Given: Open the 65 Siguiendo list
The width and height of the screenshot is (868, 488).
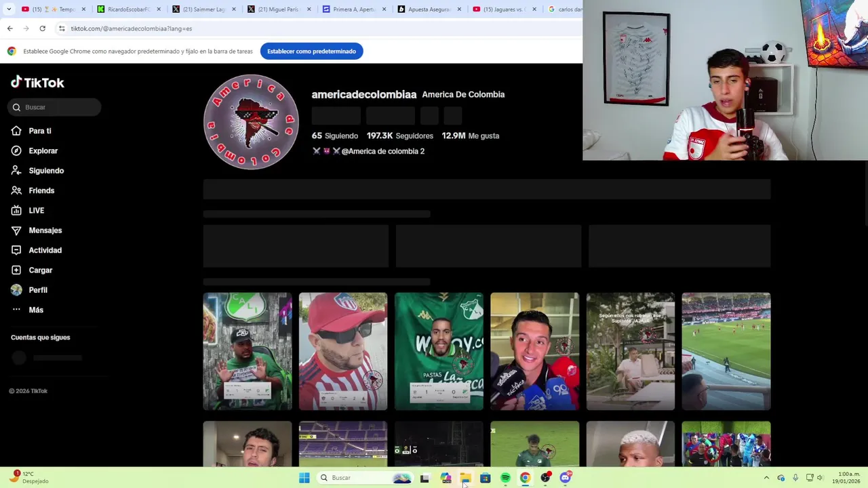Looking at the screenshot, I should point(334,136).
